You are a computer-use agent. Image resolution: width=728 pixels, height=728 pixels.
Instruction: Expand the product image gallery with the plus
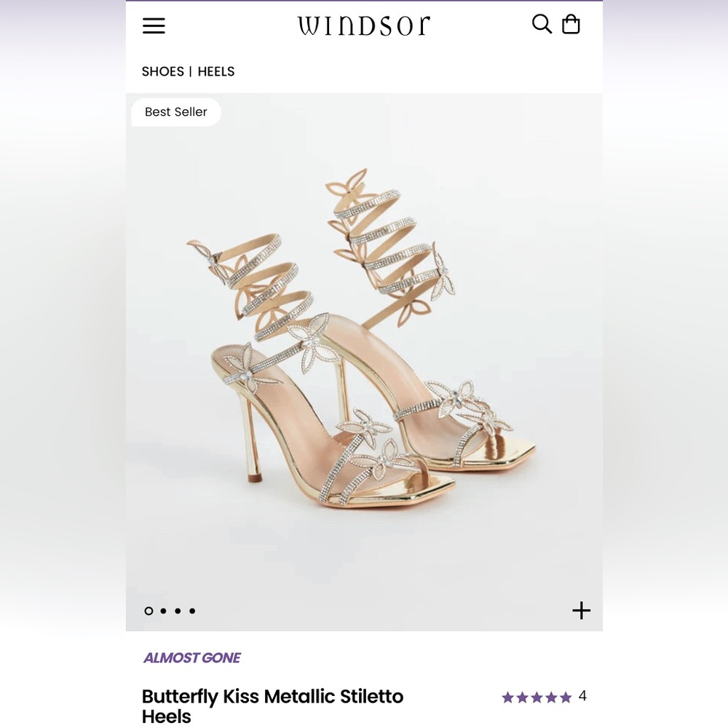click(581, 611)
